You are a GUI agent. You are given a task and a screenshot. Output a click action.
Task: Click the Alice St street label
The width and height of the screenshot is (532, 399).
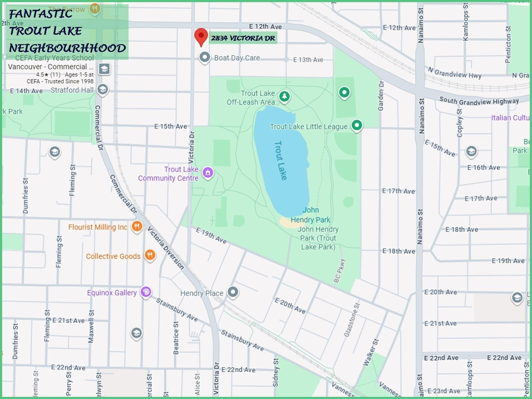(197, 384)
